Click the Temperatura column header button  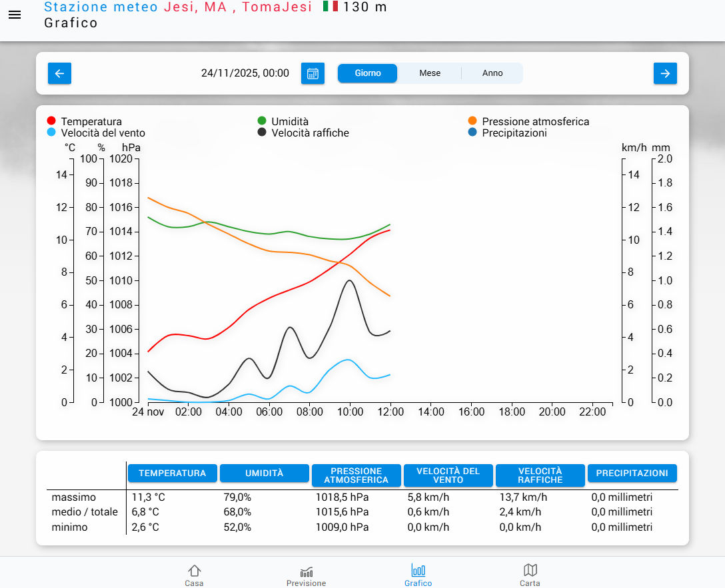[172, 473]
